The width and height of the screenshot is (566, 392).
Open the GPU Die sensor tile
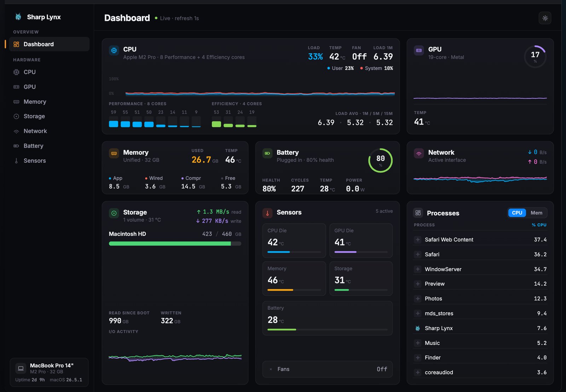click(361, 241)
